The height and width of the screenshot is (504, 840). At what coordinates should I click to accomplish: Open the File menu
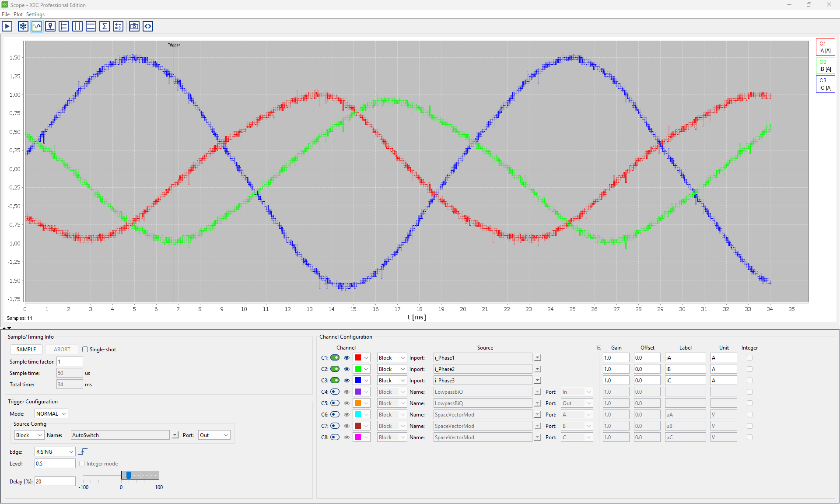click(x=6, y=14)
